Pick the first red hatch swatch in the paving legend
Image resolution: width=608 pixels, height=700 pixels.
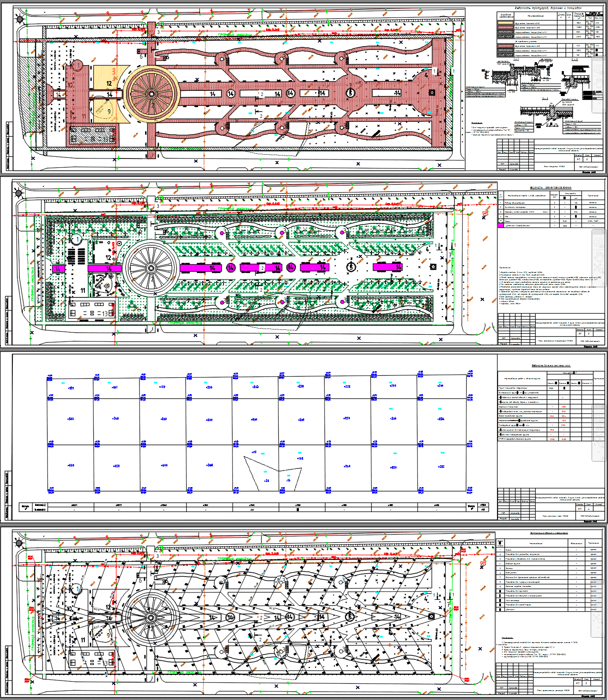coord(505,27)
